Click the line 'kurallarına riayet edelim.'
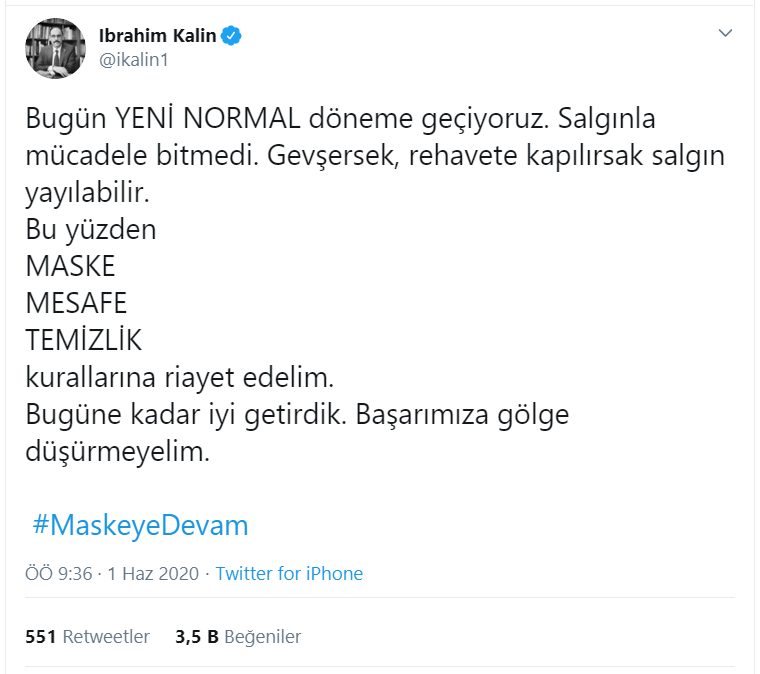 point(177,378)
